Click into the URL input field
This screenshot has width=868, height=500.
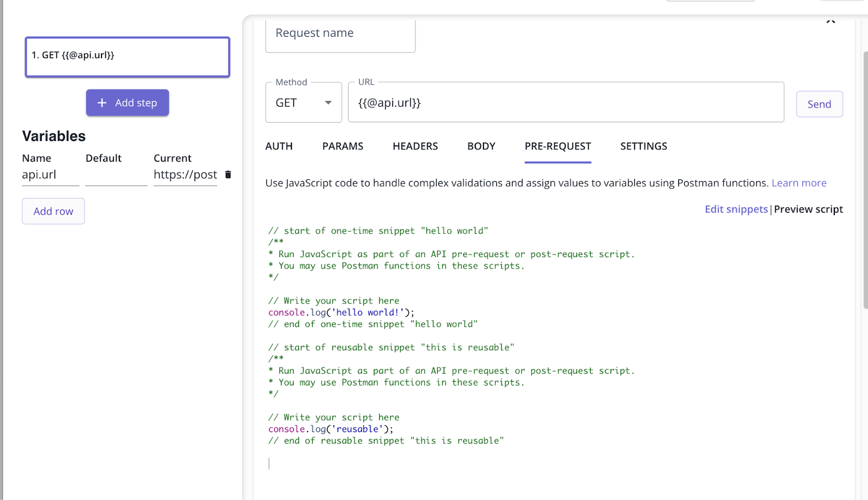point(565,103)
